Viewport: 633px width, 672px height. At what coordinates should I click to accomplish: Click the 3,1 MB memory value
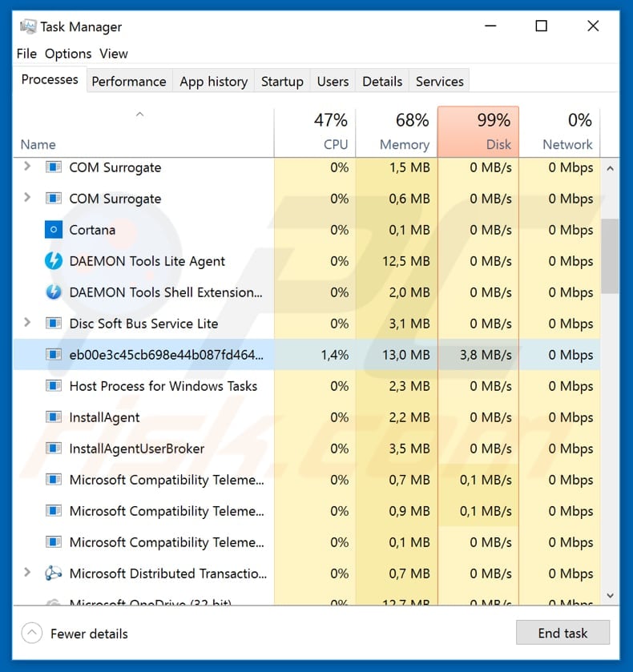tap(409, 324)
